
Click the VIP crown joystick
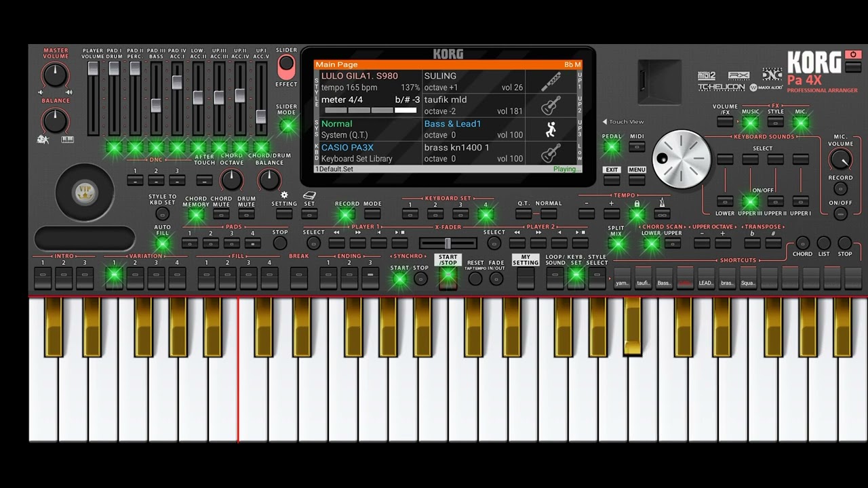pyautogui.click(x=85, y=193)
